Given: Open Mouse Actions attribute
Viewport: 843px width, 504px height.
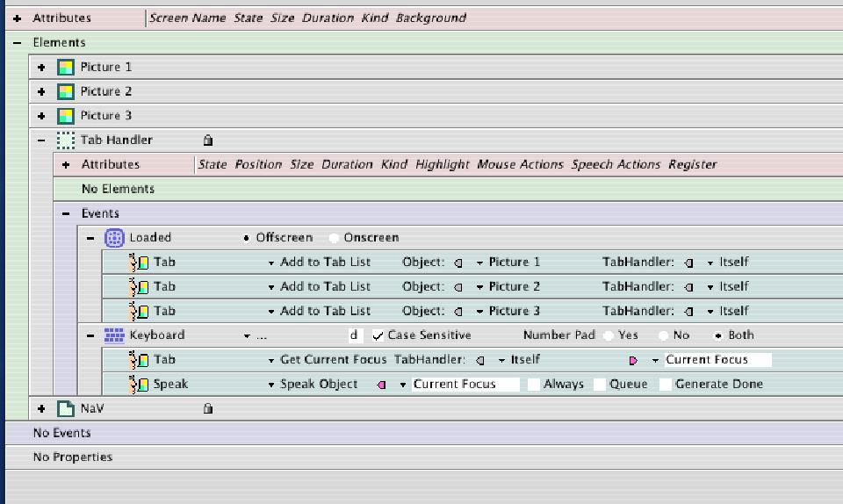Looking at the screenshot, I should click(520, 164).
